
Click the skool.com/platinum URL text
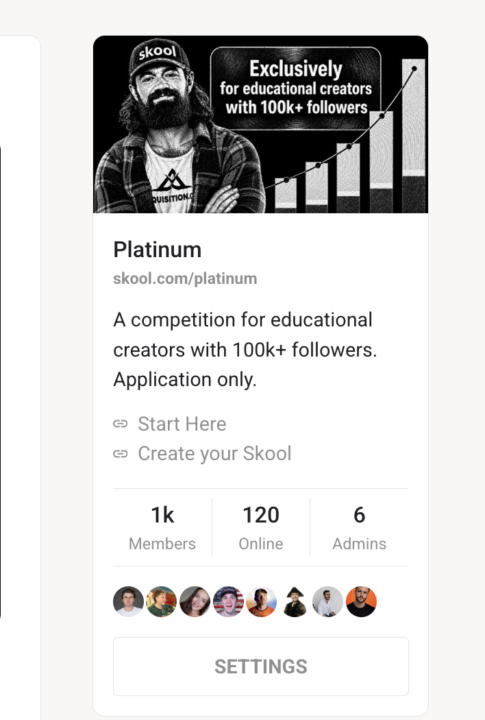point(185,279)
